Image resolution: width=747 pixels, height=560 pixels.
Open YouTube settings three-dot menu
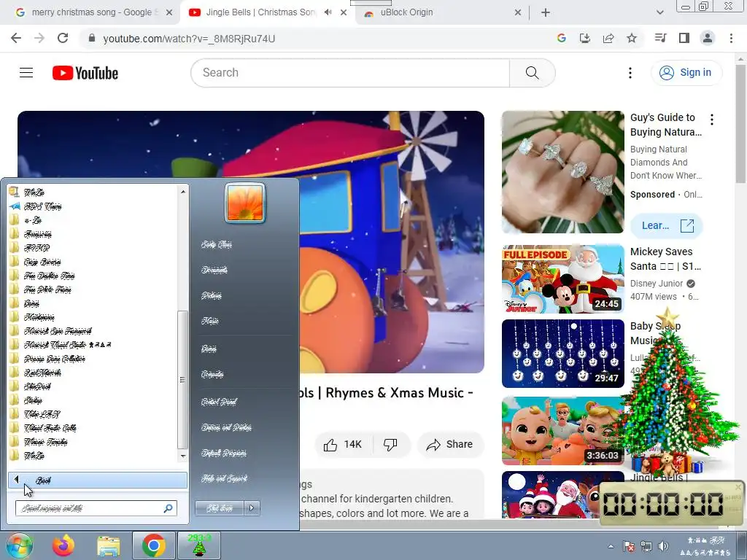[630, 73]
